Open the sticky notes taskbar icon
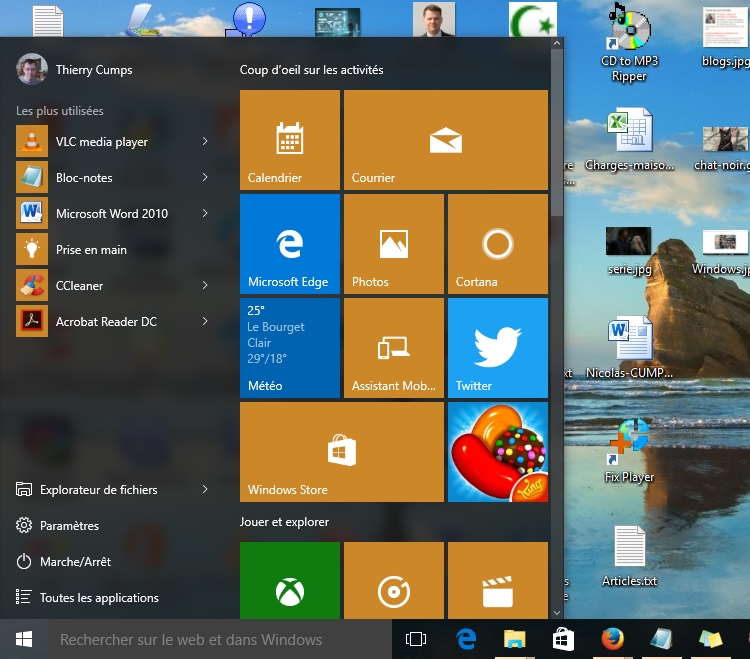 coord(710,639)
